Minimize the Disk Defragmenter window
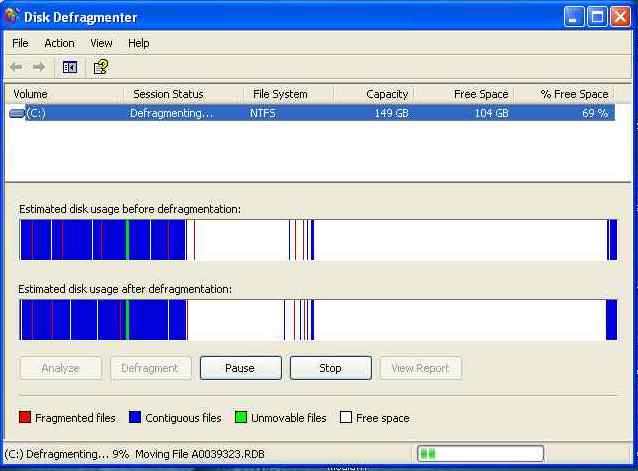This screenshot has width=638, height=471. (x=574, y=17)
